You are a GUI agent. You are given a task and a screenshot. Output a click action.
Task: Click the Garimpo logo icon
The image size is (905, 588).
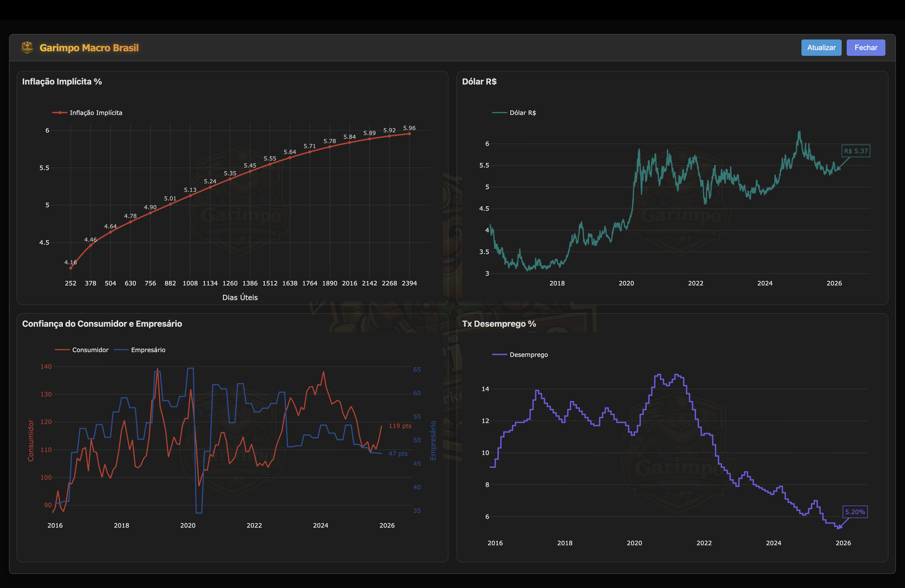27,48
